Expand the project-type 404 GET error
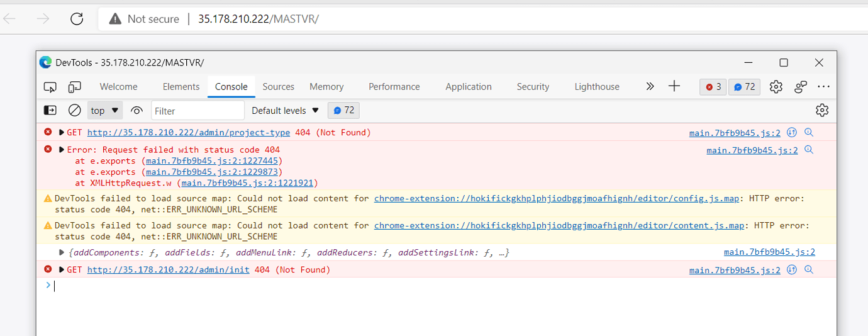 coord(62,133)
